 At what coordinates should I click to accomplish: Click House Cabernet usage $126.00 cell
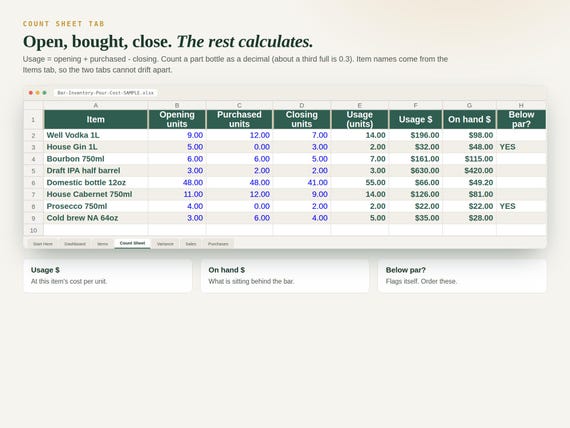(x=416, y=194)
